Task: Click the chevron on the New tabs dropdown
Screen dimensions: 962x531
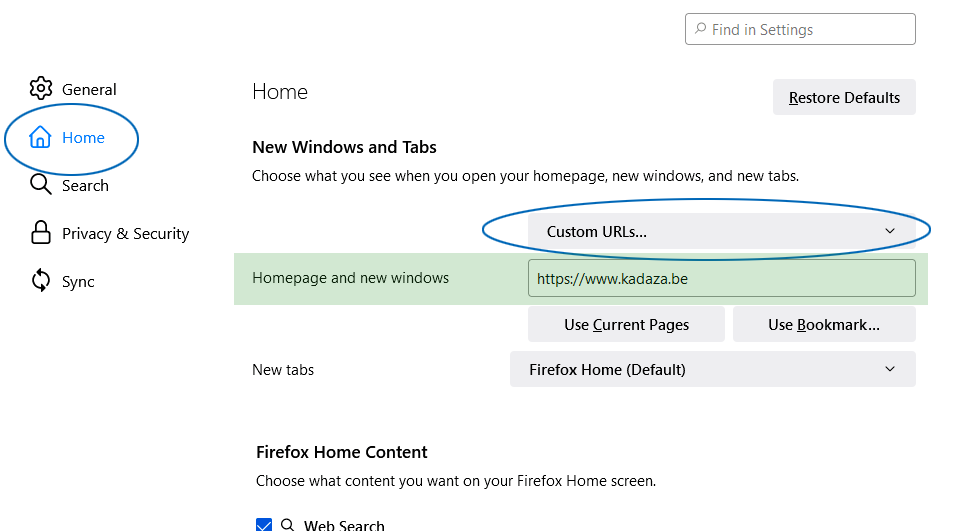Action: click(x=890, y=369)
